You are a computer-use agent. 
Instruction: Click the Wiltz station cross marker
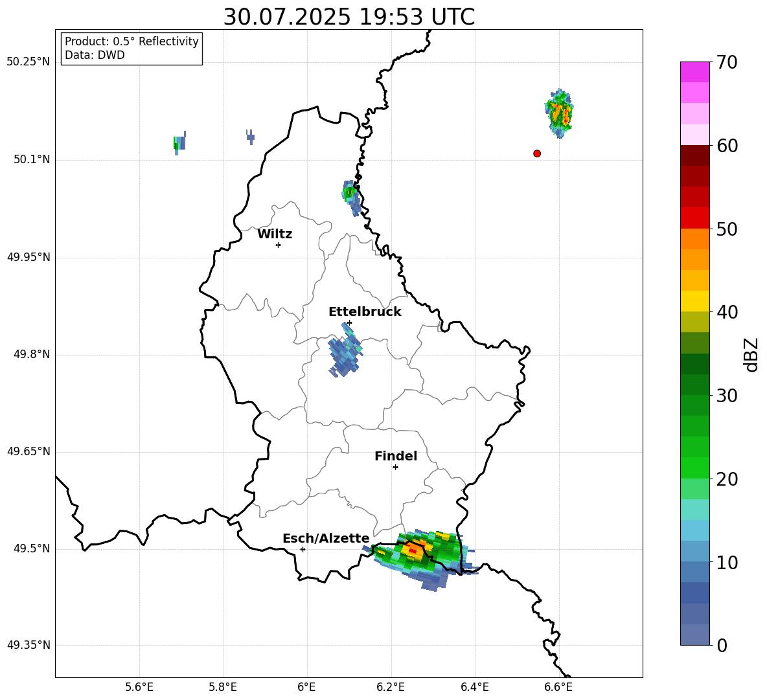[x=279, y=245]
